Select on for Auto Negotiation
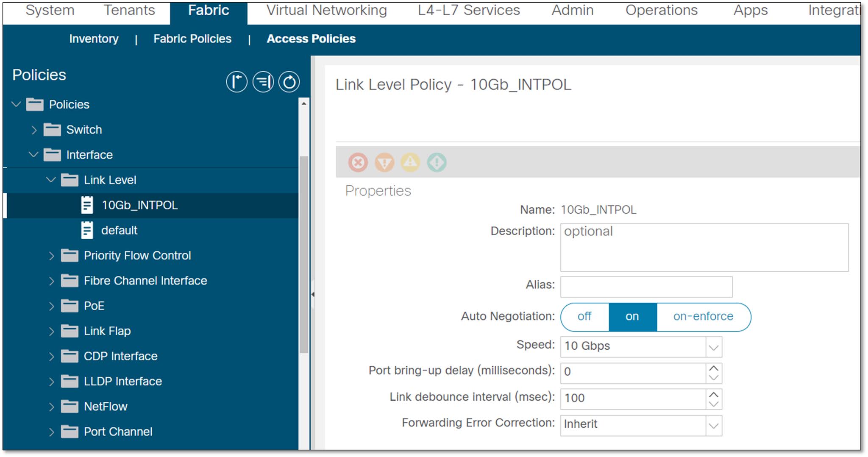The width and height of the screenshot is (868, 457). click(x=632, y=316)
